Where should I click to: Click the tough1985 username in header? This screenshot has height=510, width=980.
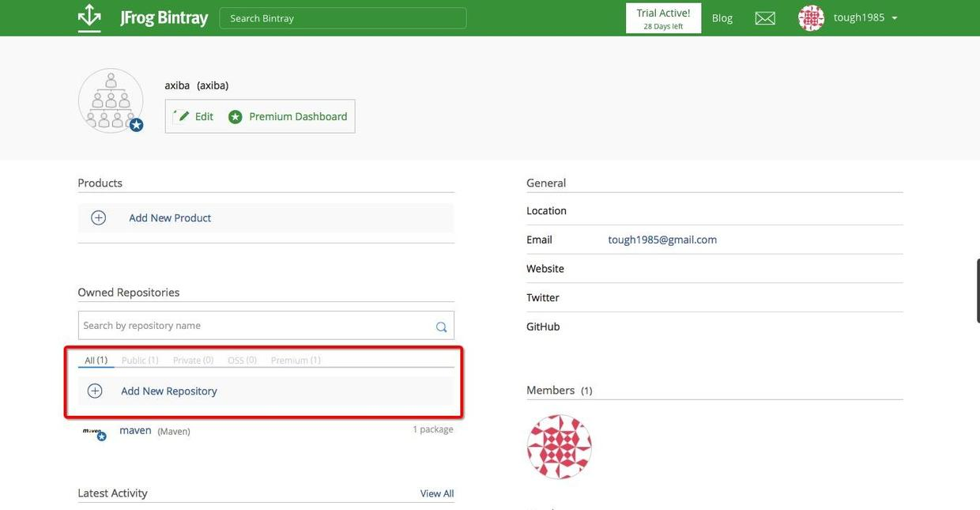click(x=859, y=17)
